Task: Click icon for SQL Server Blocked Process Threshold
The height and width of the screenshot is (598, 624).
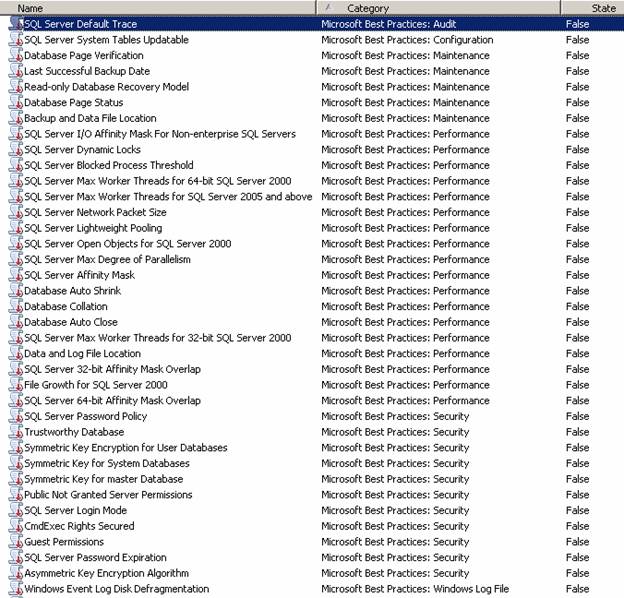Action: pyautogui.click(x=16, y=165)
